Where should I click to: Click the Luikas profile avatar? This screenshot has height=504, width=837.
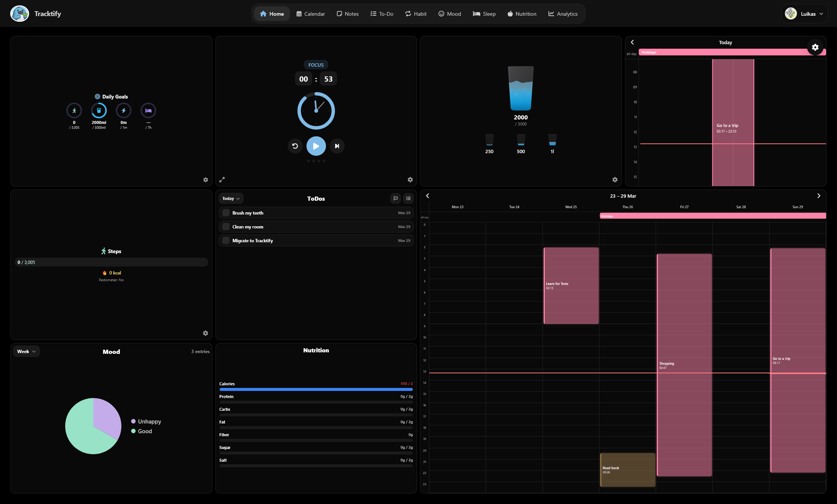tap(791, 14)
